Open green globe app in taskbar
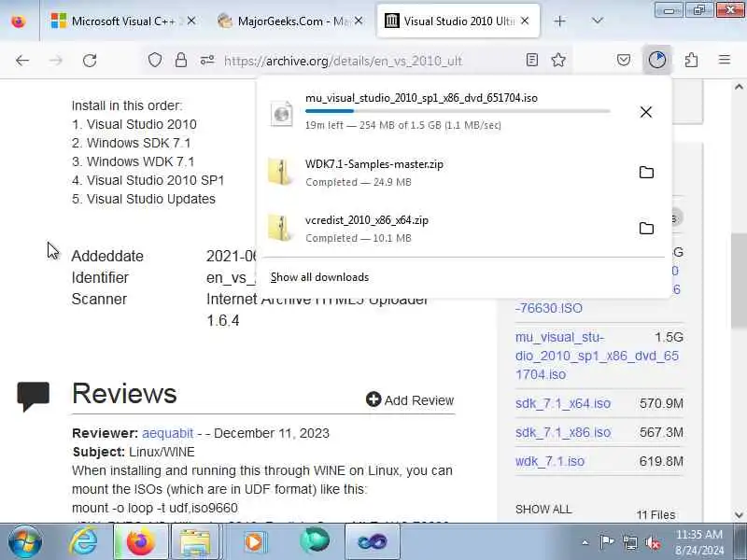The height and width of the screenshot is (560, 747). pyautogui.click(x=315, y=541)
